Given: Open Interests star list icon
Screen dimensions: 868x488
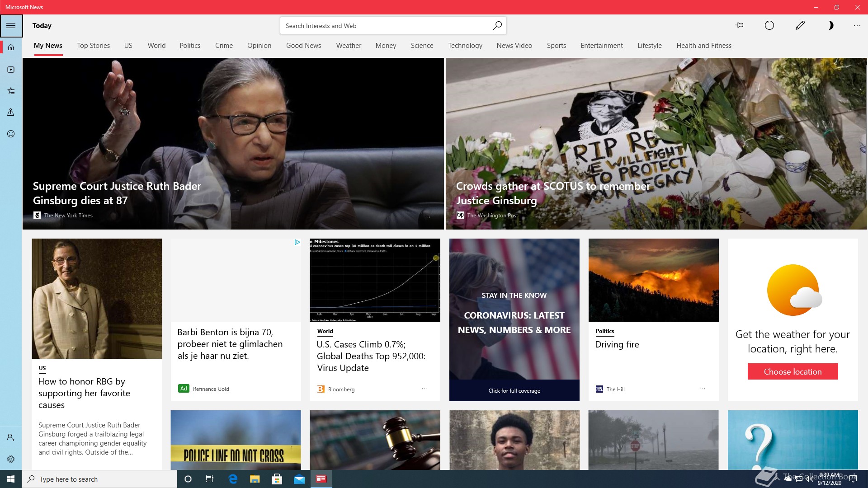Looking at the screenshot, I should [11, 91].
